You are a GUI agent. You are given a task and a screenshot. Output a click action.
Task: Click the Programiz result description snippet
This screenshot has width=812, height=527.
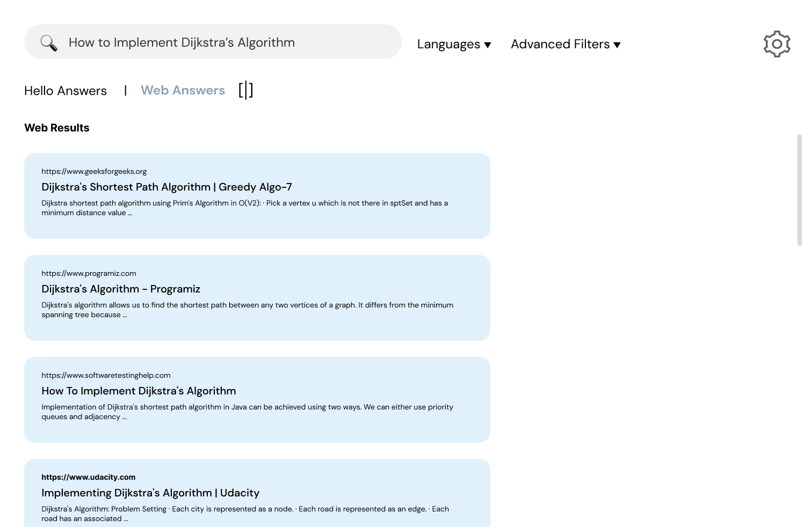coord(248,310)
